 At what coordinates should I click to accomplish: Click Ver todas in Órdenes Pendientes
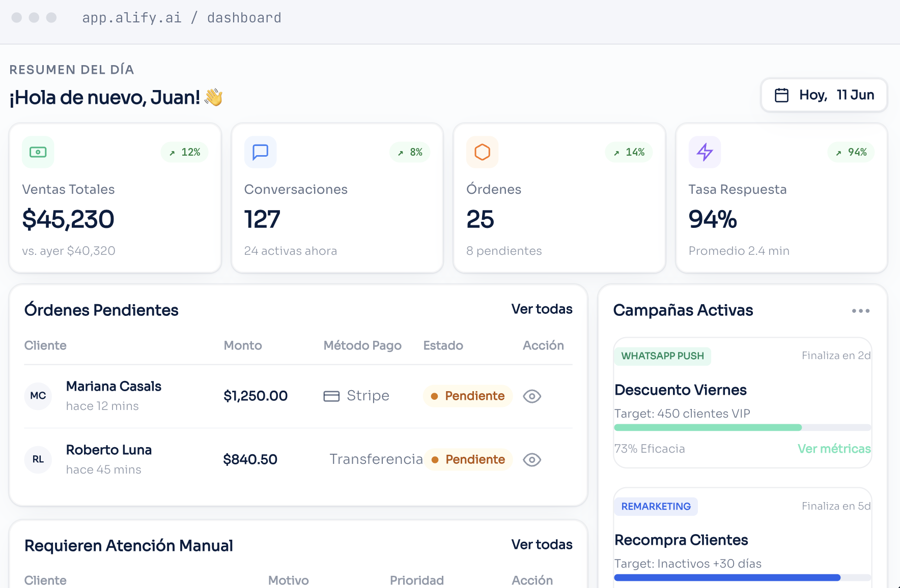click(542, 309)
